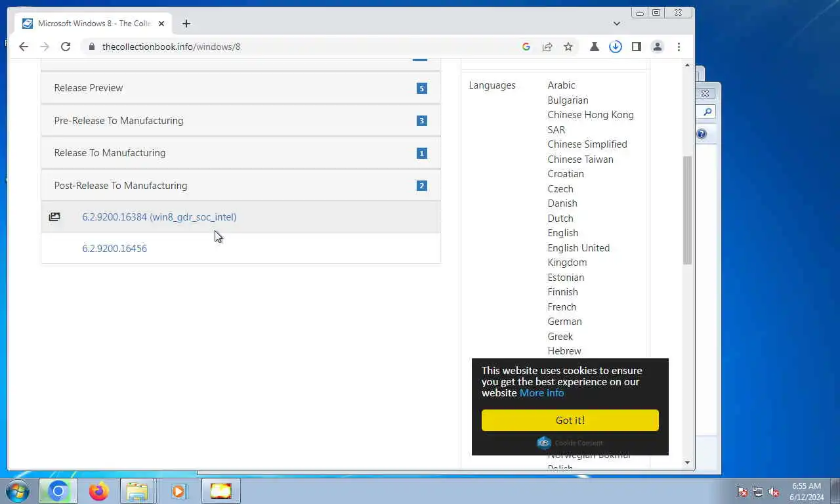This screenshot has width=840, height=504.
Task: Click the Pre-Release To Manufacturing badge 3
Action: coord(422,121)
